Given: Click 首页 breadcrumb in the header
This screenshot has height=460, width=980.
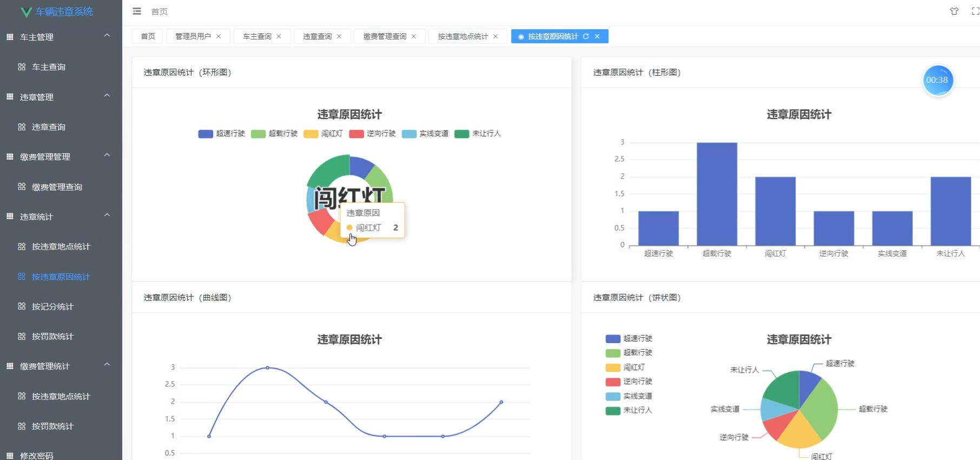Looking at the screenshot, I should click(159, 11).
